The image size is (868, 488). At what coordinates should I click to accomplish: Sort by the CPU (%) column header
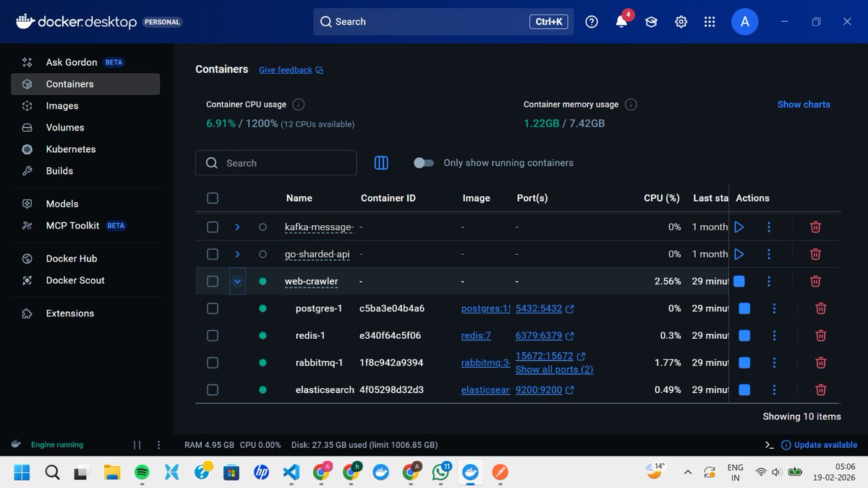coord(662,198)
